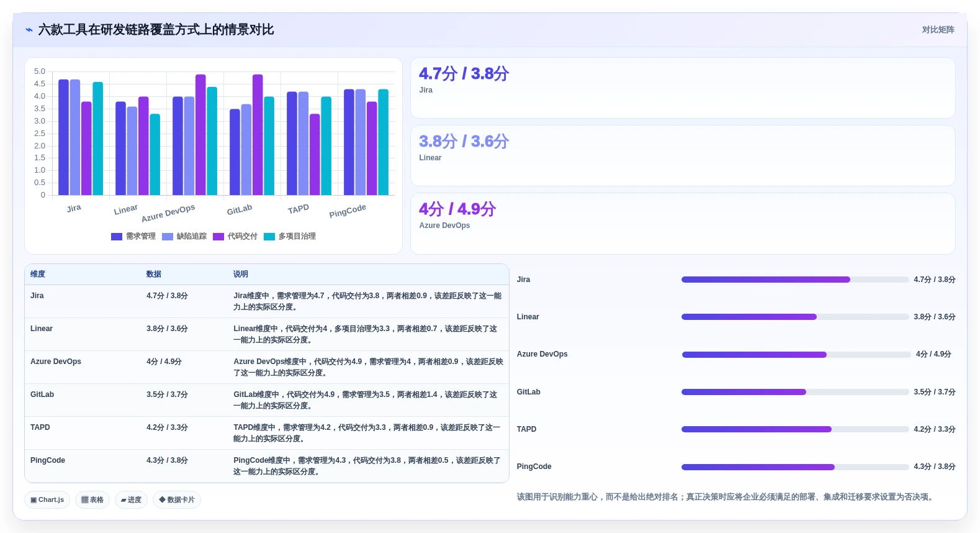Click the Jira row name in table
Screen dimensions: 980x533
[37, 296]
